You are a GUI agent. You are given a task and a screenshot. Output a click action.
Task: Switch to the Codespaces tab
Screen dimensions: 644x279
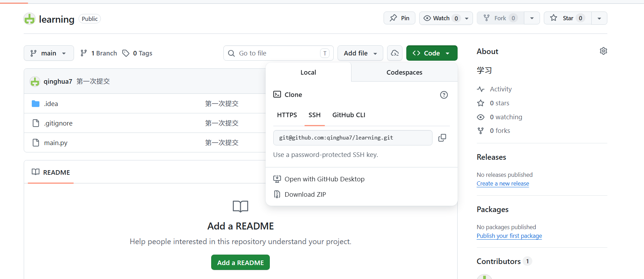[404, 72]
